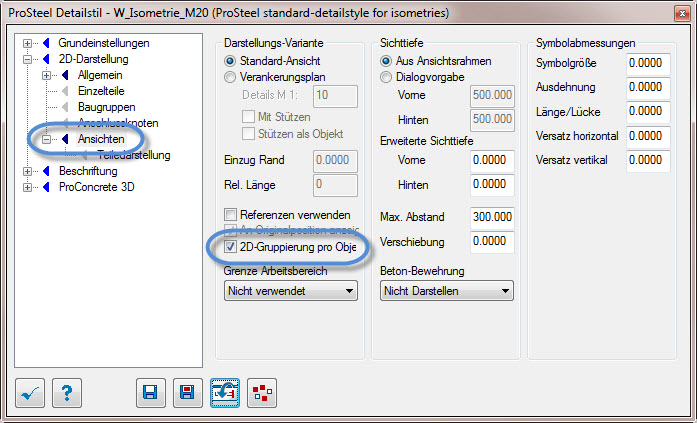The image size is (697, 423).
Task: Select Standard-Ansicht radio button
Action: [x=230, y=61]
